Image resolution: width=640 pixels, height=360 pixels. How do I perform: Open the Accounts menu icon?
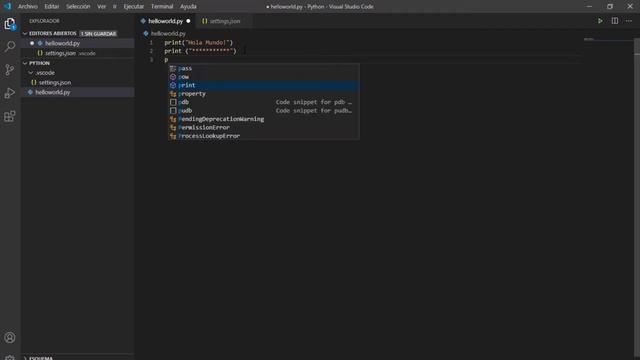pos(10,338)
